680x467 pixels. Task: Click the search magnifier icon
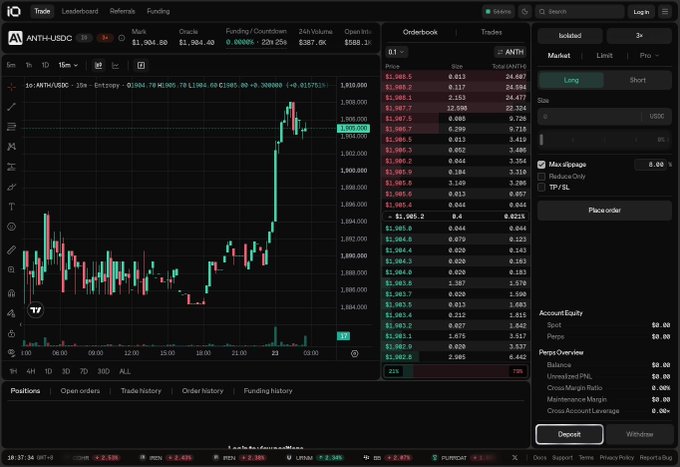click(x=542, y=12)
